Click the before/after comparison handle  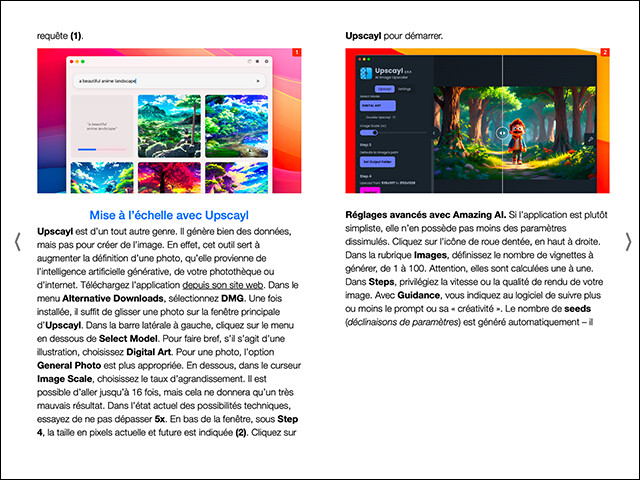(502, 133)
